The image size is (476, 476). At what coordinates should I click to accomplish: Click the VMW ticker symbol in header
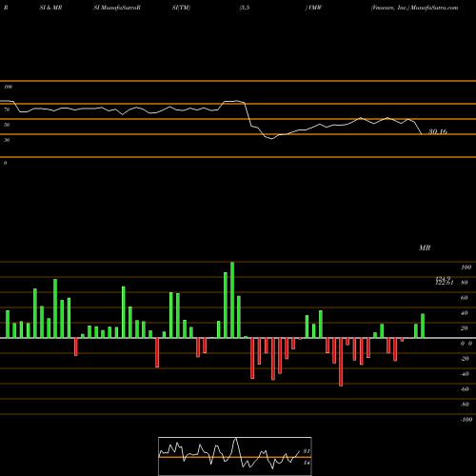click(314, 8)
